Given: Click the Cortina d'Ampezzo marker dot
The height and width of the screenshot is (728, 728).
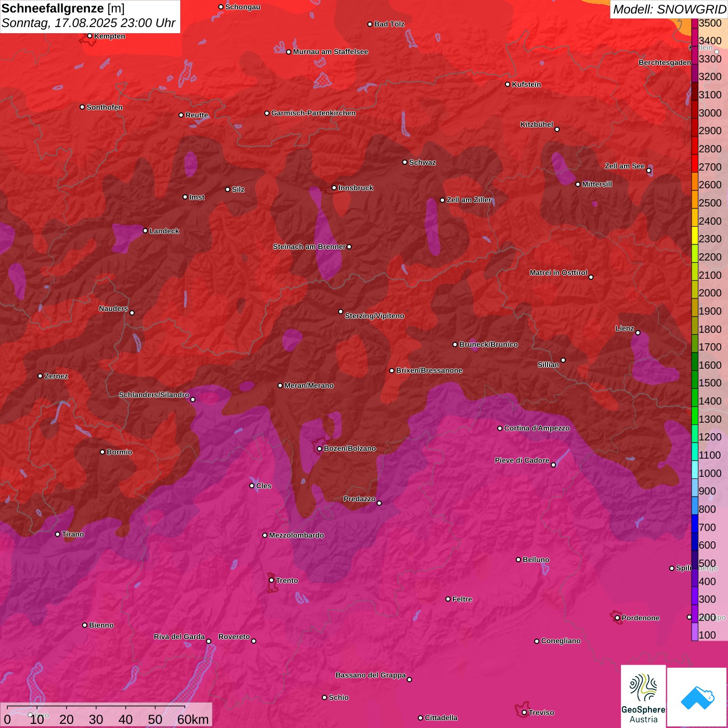Looking at the screenshot, I should 500,428.
